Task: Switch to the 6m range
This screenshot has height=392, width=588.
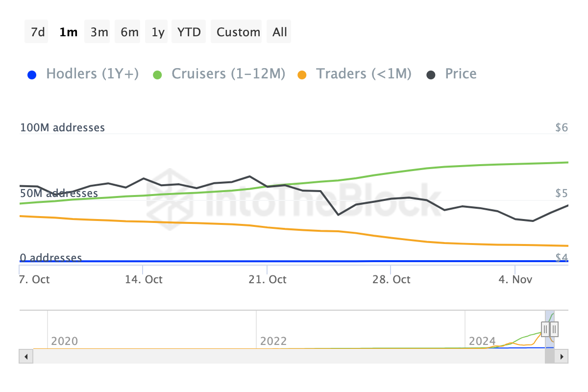Action: pos(129,32)
